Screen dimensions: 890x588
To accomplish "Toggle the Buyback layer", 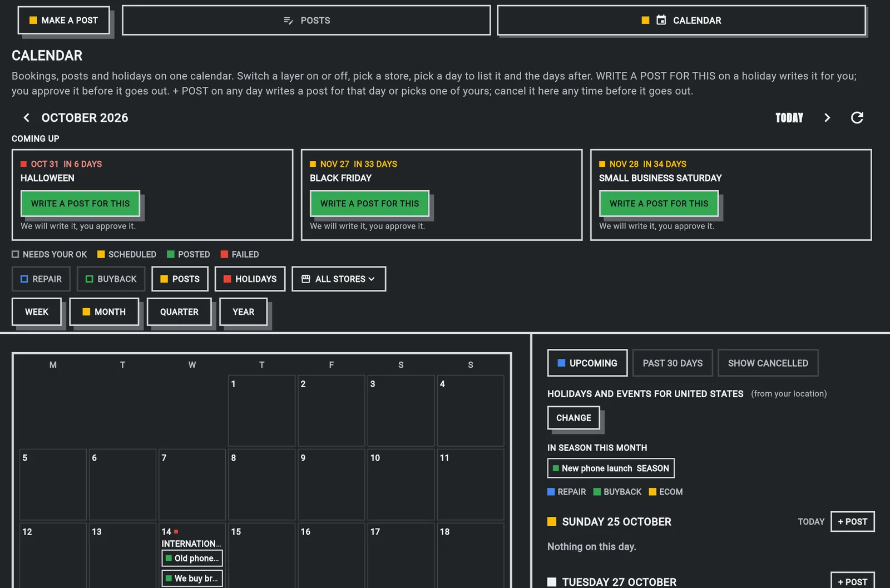I will click(x=111, y=279).
